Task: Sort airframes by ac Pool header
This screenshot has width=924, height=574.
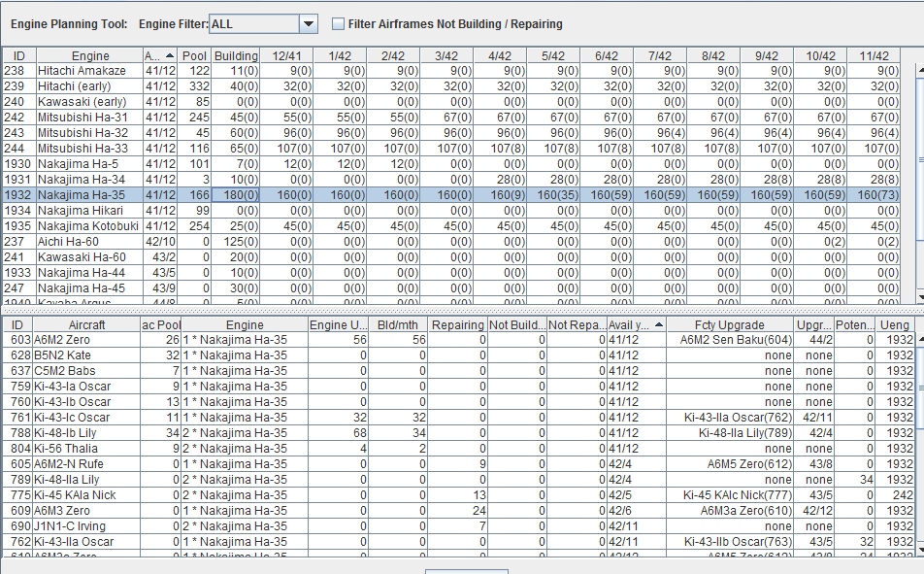Action: click(x=161, y=325)
